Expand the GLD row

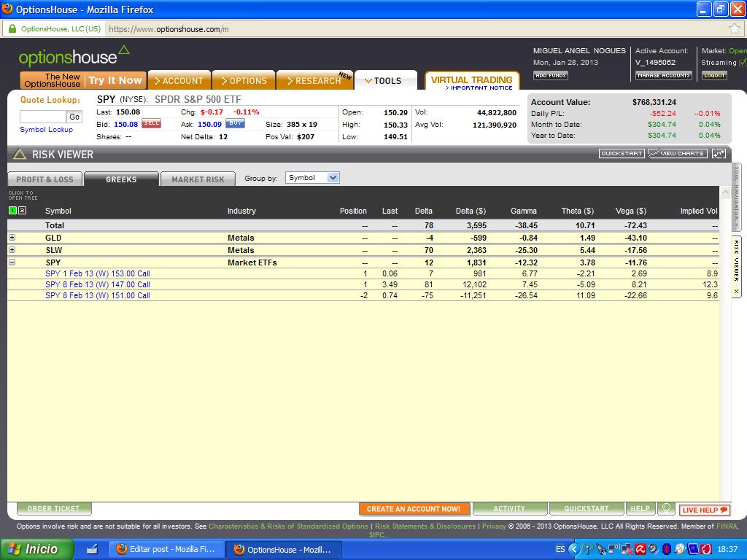click(x=12, y=237)
